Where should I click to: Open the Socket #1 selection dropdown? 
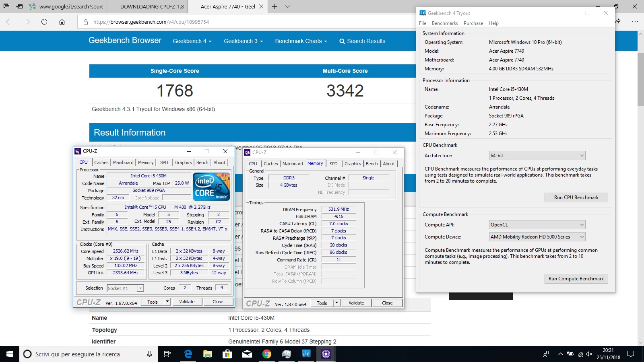(x=125, y=288)
